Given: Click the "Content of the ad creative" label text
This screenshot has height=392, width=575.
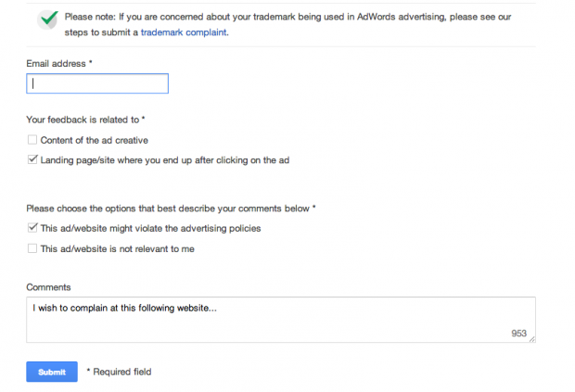Looking at the screenshot, I should pyautogui.click(x=95, y=140).
